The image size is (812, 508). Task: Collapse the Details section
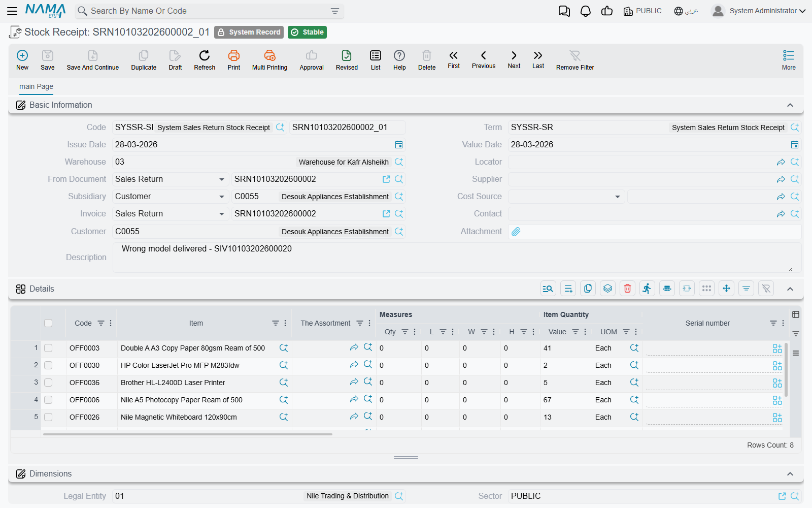click(790, 289)
